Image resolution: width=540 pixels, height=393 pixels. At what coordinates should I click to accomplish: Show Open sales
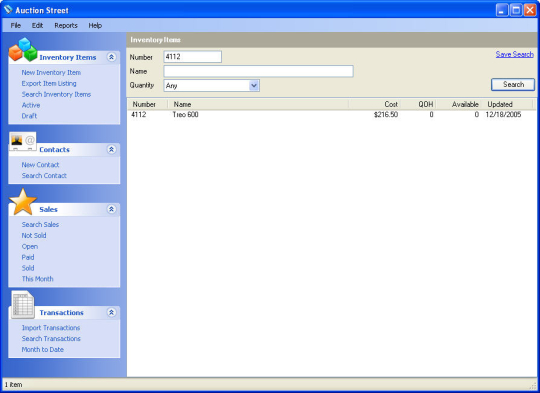(30, 246)
